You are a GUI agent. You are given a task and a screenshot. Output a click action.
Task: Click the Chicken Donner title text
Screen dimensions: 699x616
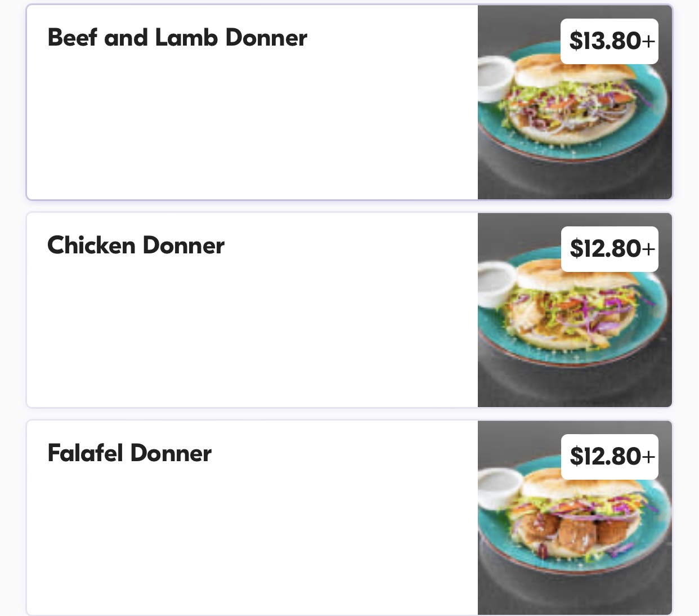pyautogui.click(x=136, y=245)
